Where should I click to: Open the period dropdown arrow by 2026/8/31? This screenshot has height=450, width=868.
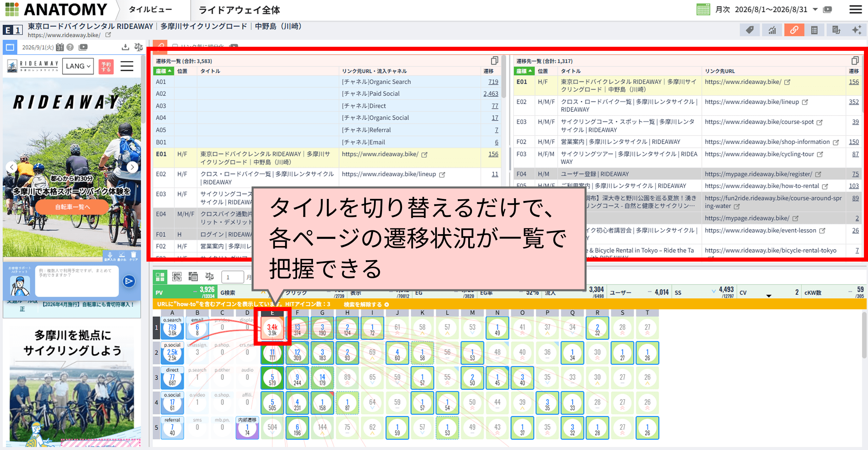tap(815, 9)
